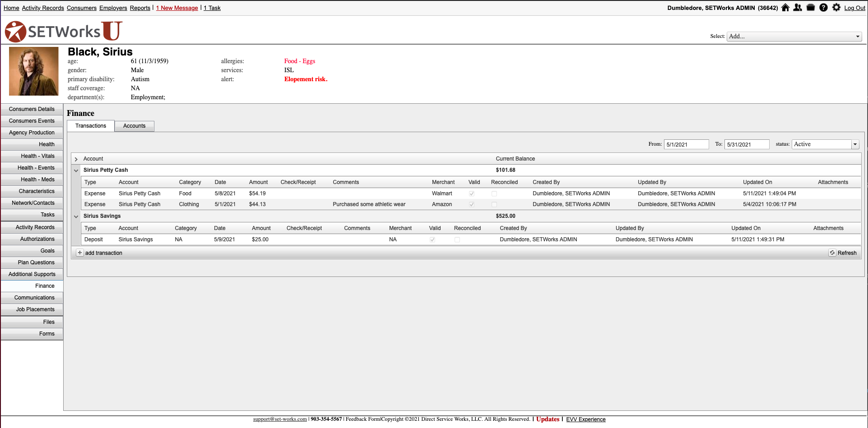This screenshot has height=428, width=868.
Task: Click the Refresh icon in the grid footer
Action: click(x=832, y=253)
